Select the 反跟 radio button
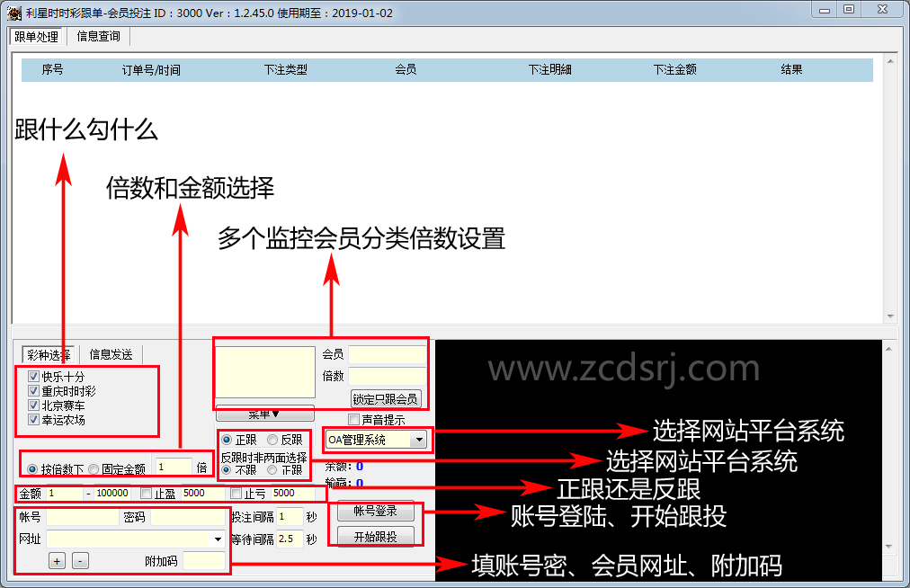This screenshot has width=910, height=588. coord(272,441)
